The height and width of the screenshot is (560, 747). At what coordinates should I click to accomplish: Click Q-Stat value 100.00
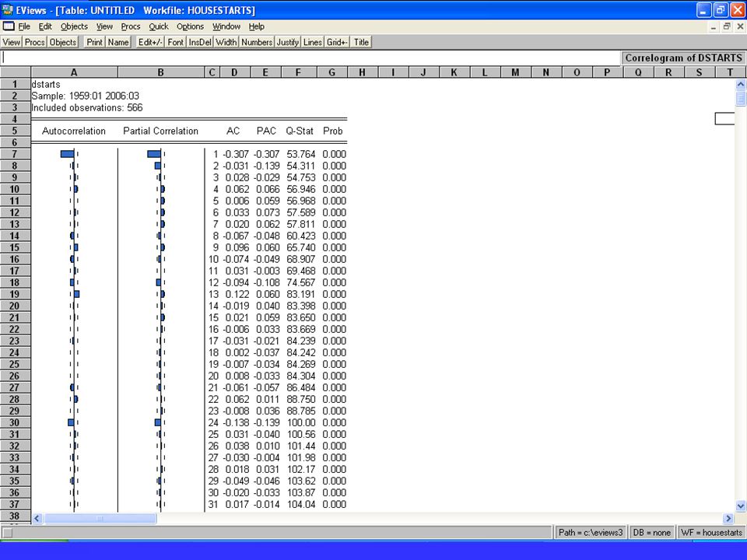coord(301,422)
